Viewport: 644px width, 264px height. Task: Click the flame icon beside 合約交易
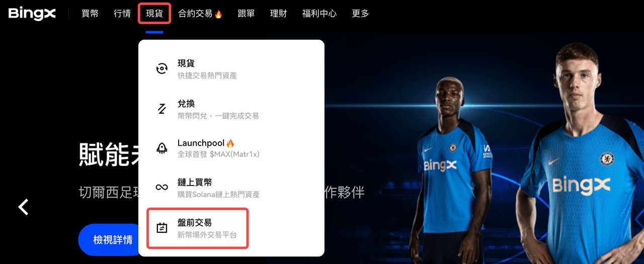coord(218,14)
